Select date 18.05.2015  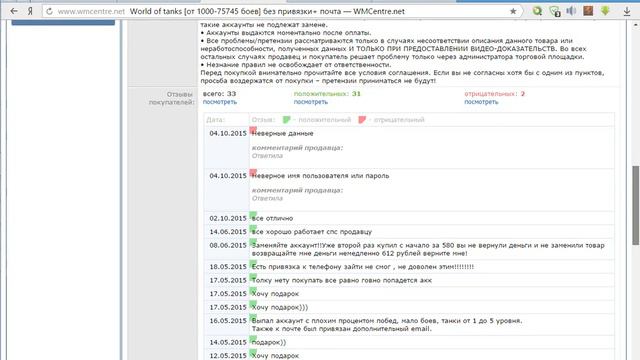[228, 267]
